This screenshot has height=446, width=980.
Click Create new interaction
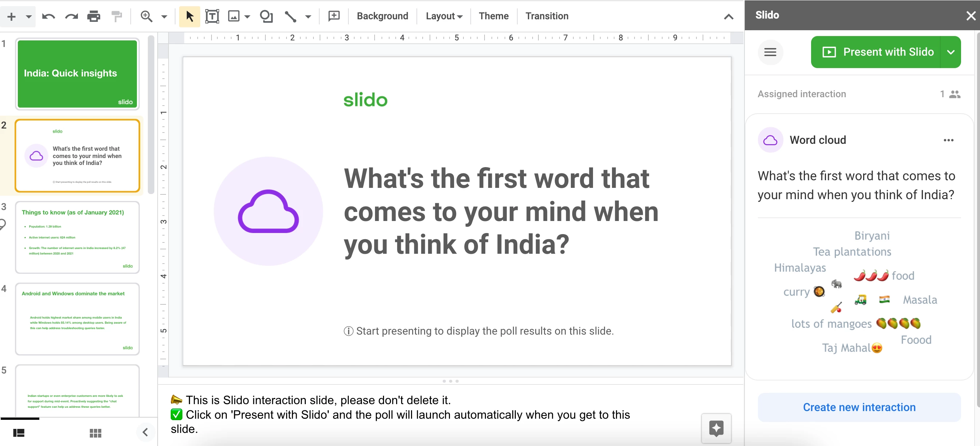point(860,407)
